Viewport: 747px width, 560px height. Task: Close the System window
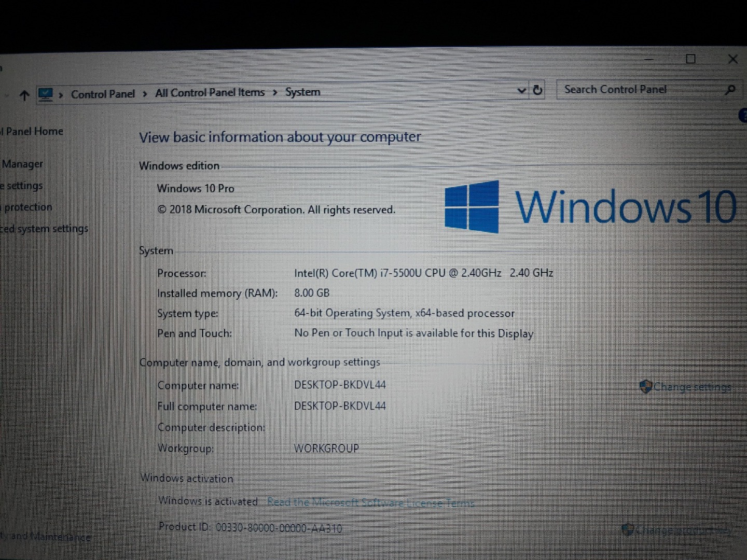[732, 59]
